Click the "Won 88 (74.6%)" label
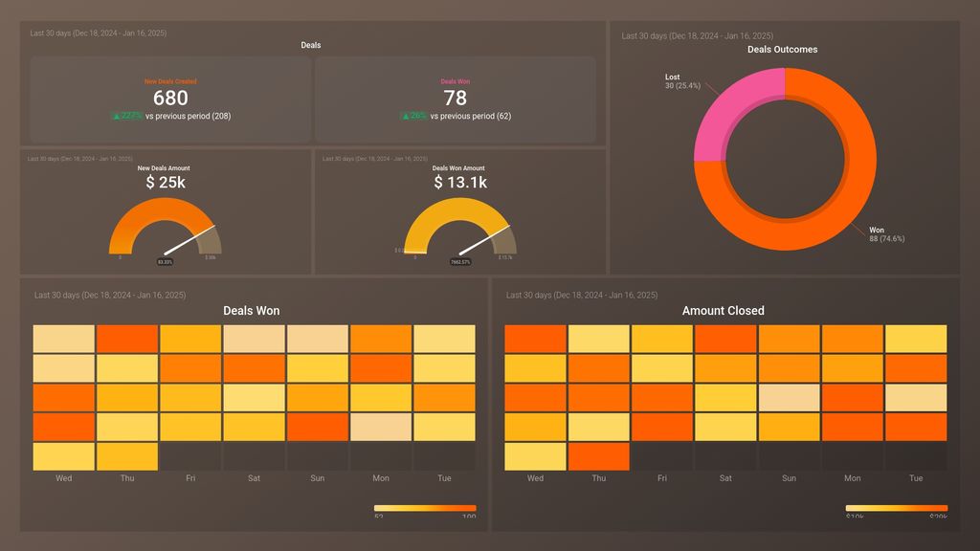980x551 pixels. [x=887, y=234]
